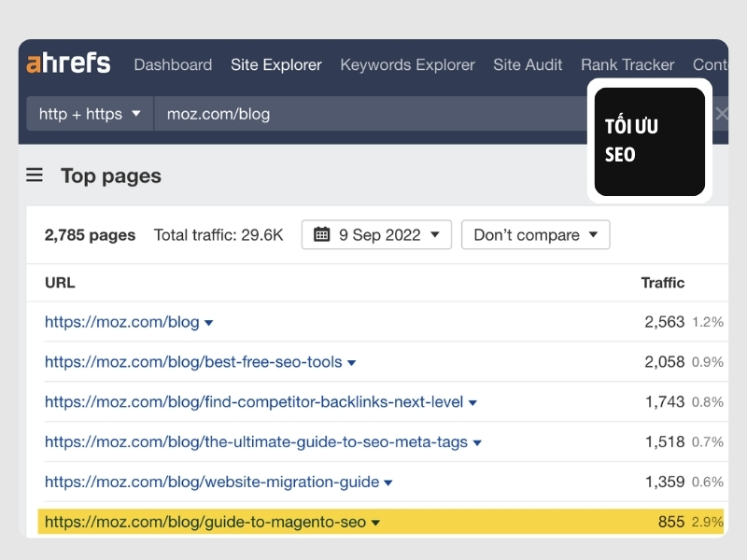The width and height of the screenshot is (747, 560).
Task: Open the-ultimate-guide-to-seo-meta-tags link
Action: tap(256, 441)
